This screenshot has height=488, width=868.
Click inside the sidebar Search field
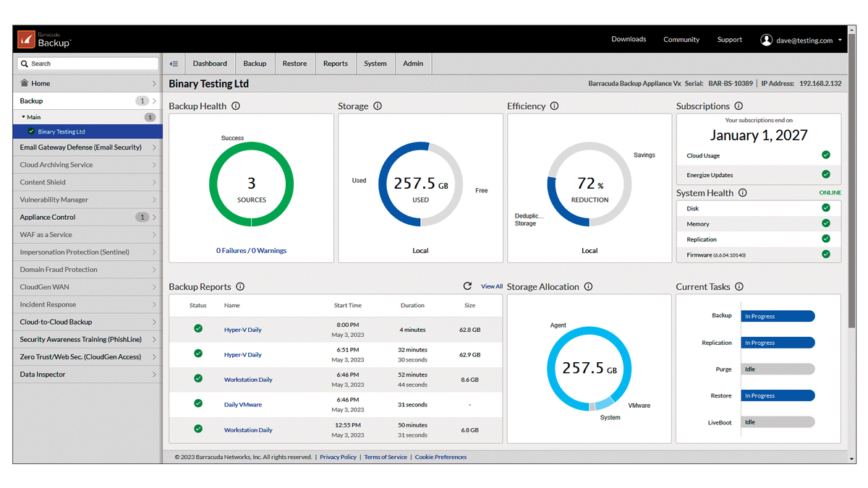pos(87,63)
